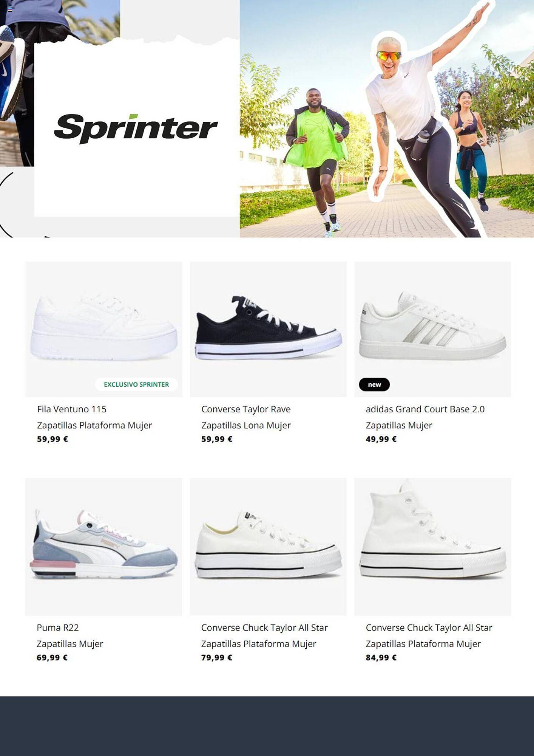Select the adidas Grand Court Base 2.0 title
The width and height of the screenshot is (534, 756).
(x=425, y=409)
